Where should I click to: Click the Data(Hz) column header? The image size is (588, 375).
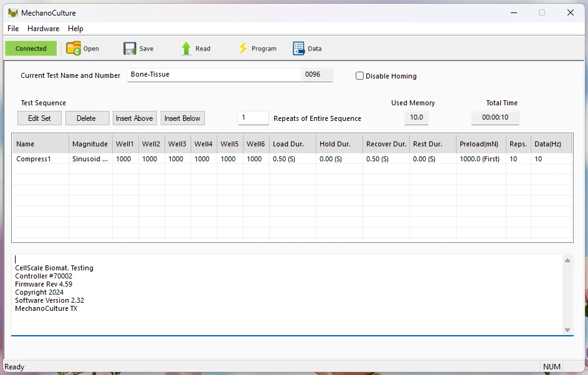[x=551, y=144]
